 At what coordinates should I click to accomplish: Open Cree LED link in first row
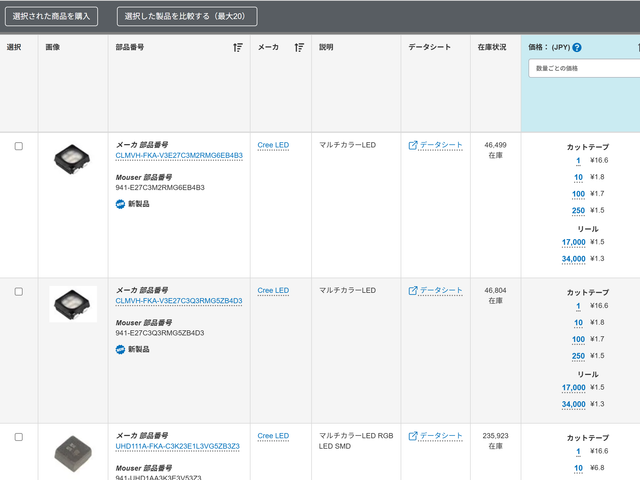pyautogui.click(x=273, y=145)
